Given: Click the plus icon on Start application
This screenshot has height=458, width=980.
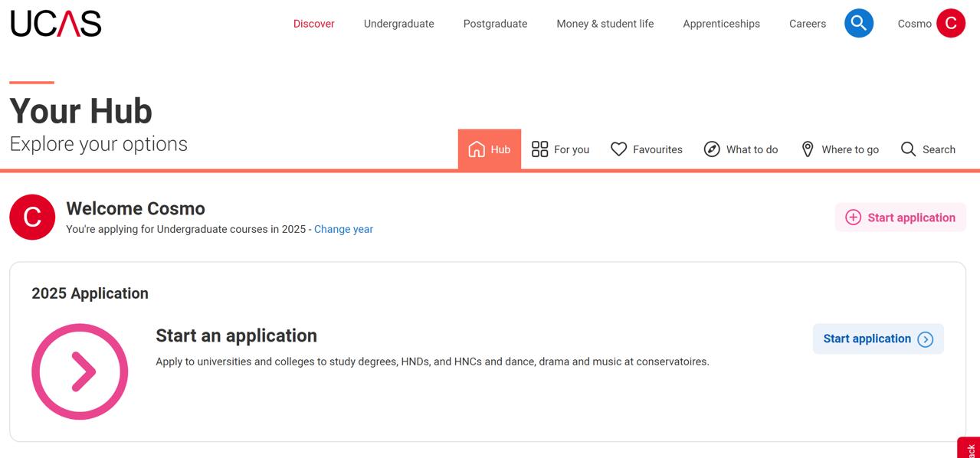Looking at the screenshot, I should point(853,218).
